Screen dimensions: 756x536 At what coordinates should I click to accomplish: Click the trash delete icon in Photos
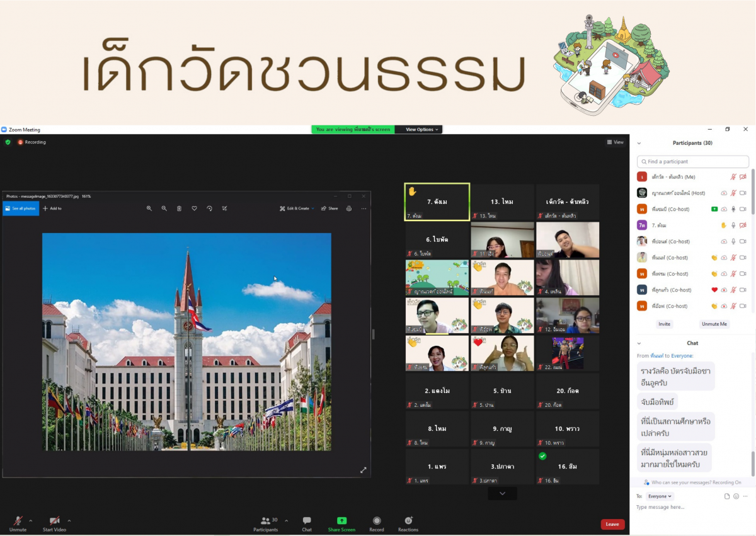(x=179, y=208)
